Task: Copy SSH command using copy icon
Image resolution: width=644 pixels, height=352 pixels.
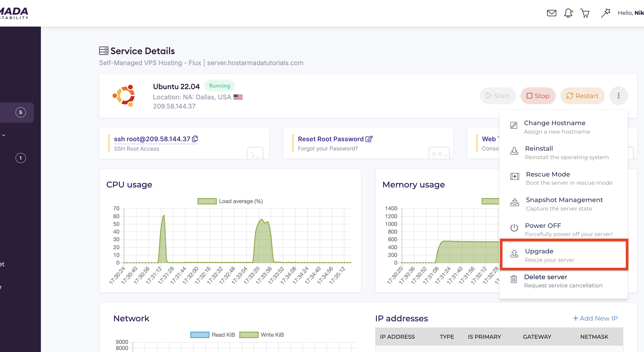Action: coord(195,139)
